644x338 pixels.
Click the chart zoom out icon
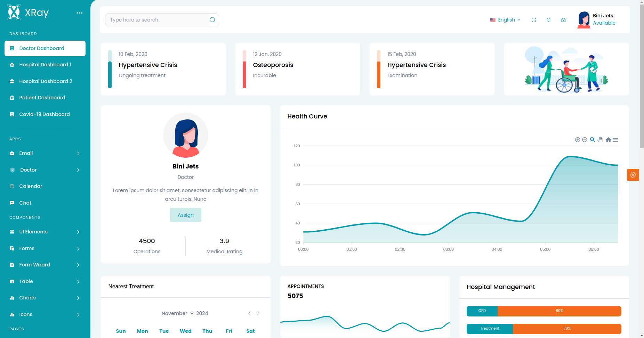click(x=585, y=140)
